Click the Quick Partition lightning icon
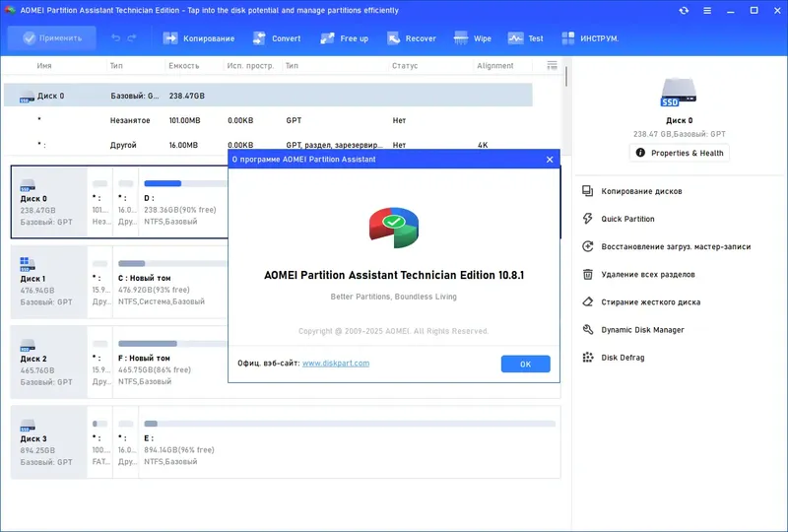Image resolution: width=788 pixels, height=532 pixels. pyautogui.click(x=587, y=219)
